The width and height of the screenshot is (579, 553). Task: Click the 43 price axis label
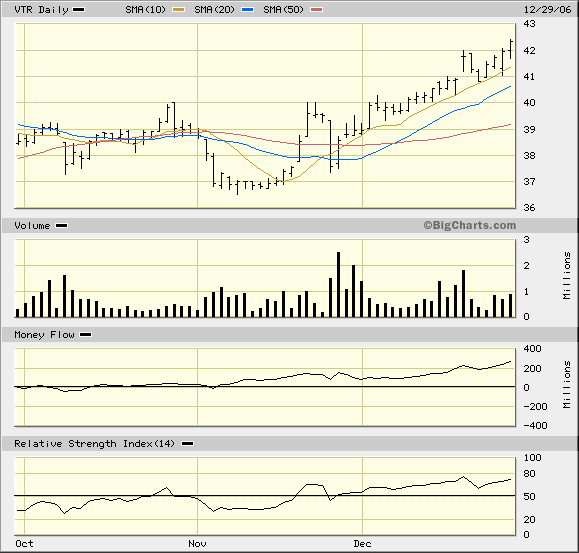pos(529,24)
